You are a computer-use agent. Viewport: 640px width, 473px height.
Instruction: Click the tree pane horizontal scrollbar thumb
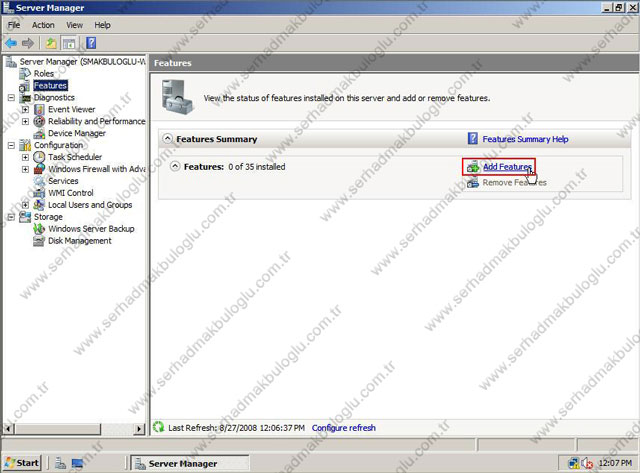(57, 429)
